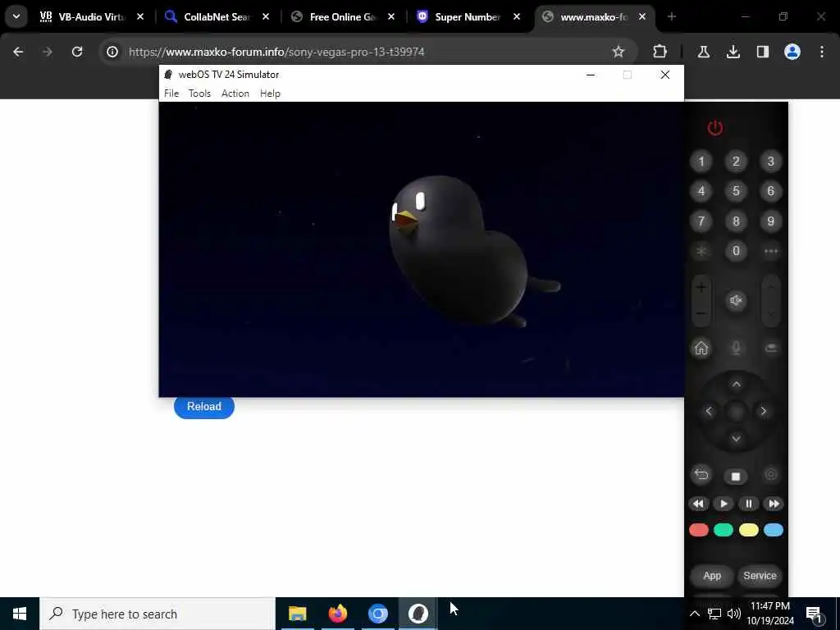Go to previous channel with down chevron
840x630 pixels.
771,313
